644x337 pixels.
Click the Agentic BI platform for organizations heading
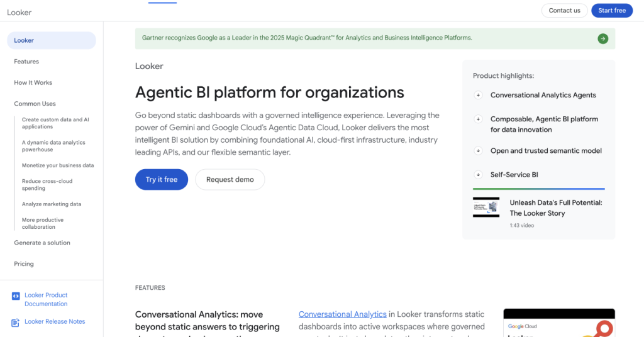(269, 92)
